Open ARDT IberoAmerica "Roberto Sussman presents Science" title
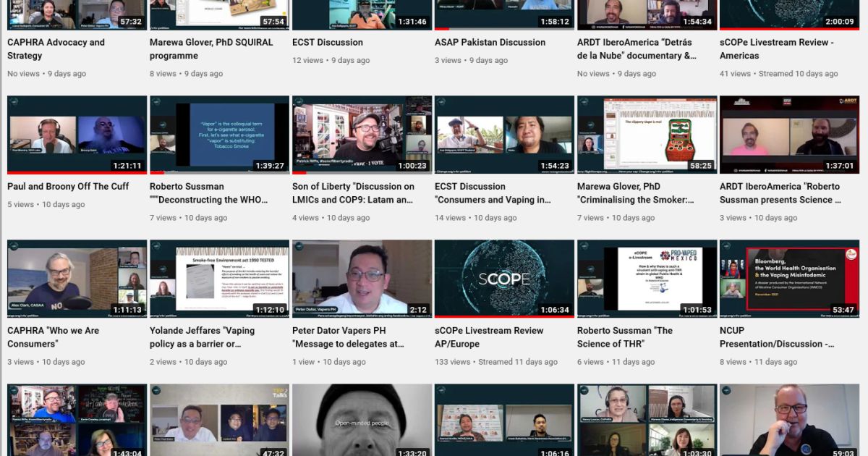 tap(780, 193)
